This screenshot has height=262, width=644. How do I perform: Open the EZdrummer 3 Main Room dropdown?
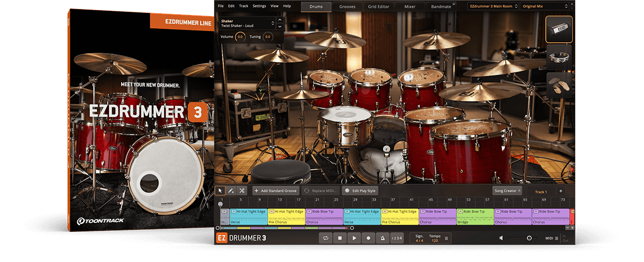point(492,6)
